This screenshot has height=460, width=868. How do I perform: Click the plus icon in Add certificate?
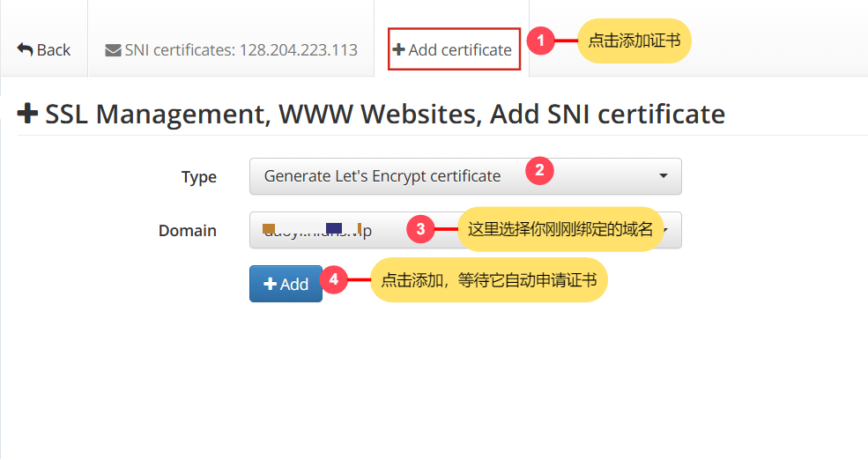coord(399,50)
